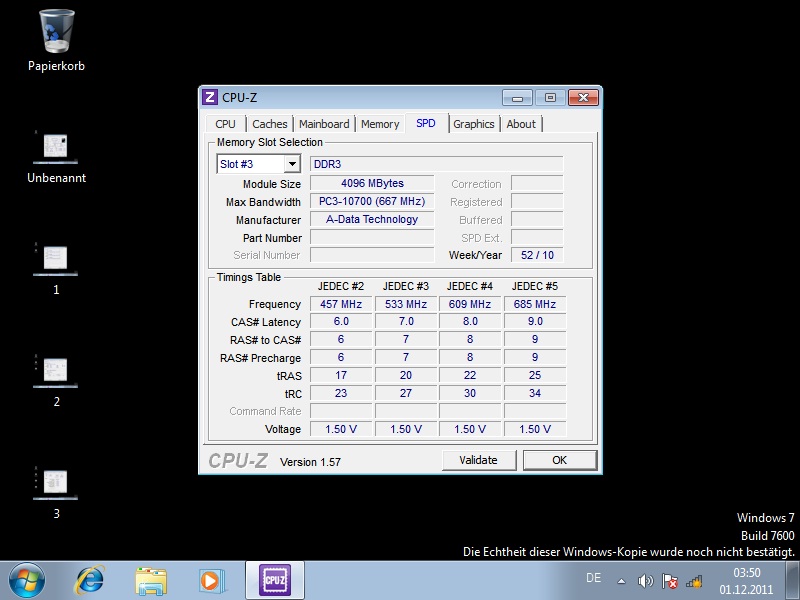Launch Windows Media Player from taskbar
Image resolution: width=800 pixels, height=600 pixels.
[211, 581]
